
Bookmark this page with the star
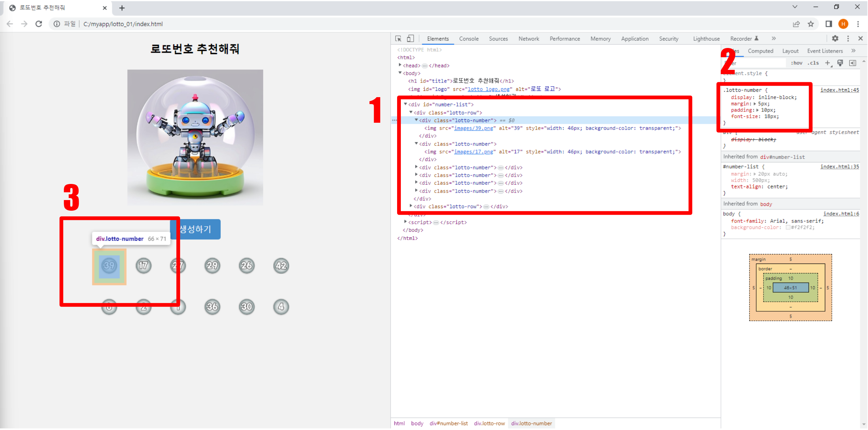[811, 24]
